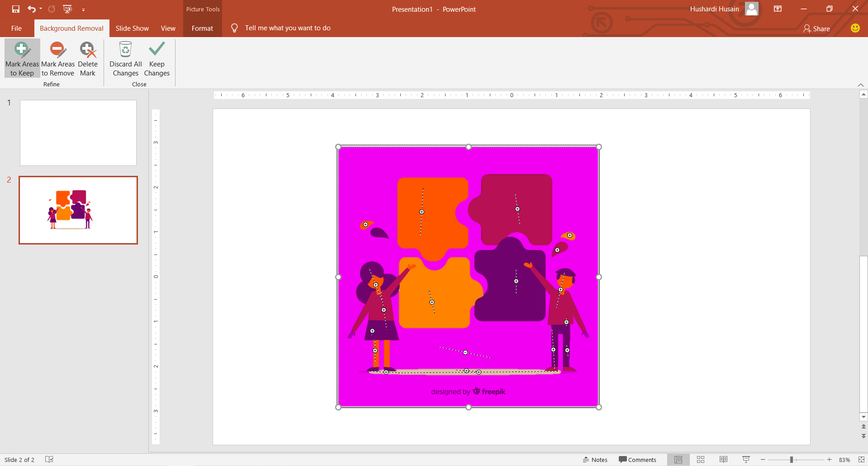Image resolution: width=868 pixels, height=466 pixels.
Task: Collapse the ribbon with the chevron
Action: click(x=860, y=85)
